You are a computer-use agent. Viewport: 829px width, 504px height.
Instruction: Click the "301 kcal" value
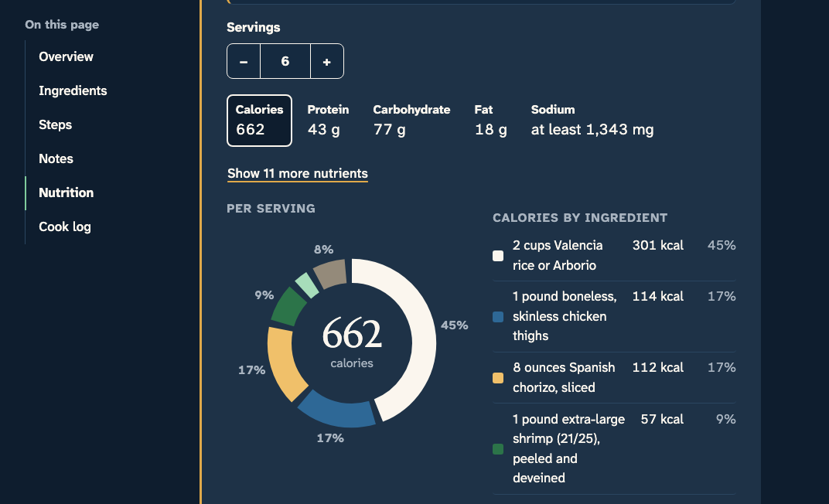(657, 245)
